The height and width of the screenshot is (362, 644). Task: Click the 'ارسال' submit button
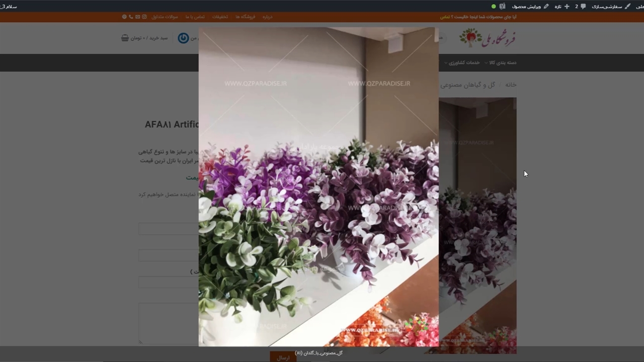(x=283, y=357)
